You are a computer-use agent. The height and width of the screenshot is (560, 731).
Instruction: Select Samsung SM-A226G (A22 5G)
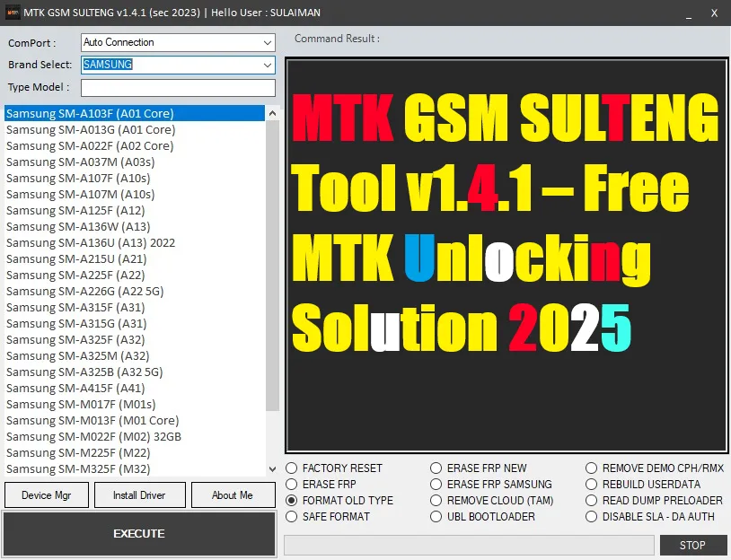[135, 291]
